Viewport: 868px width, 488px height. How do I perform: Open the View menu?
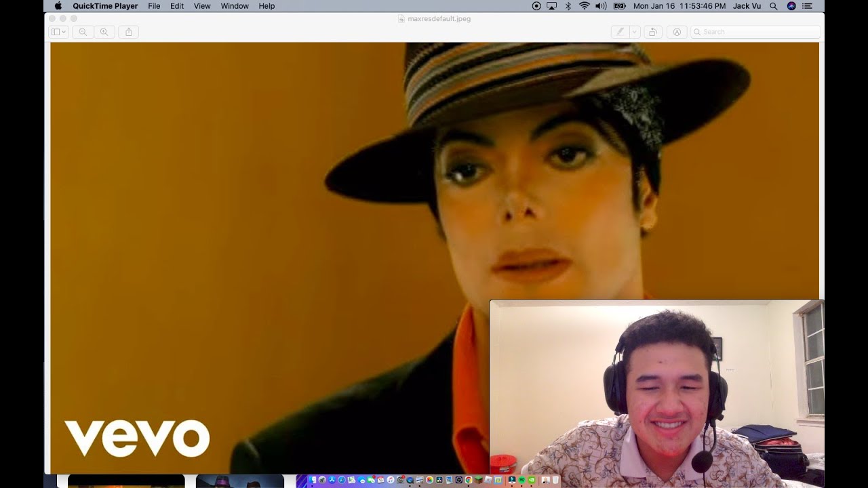(x=202, y=6)
